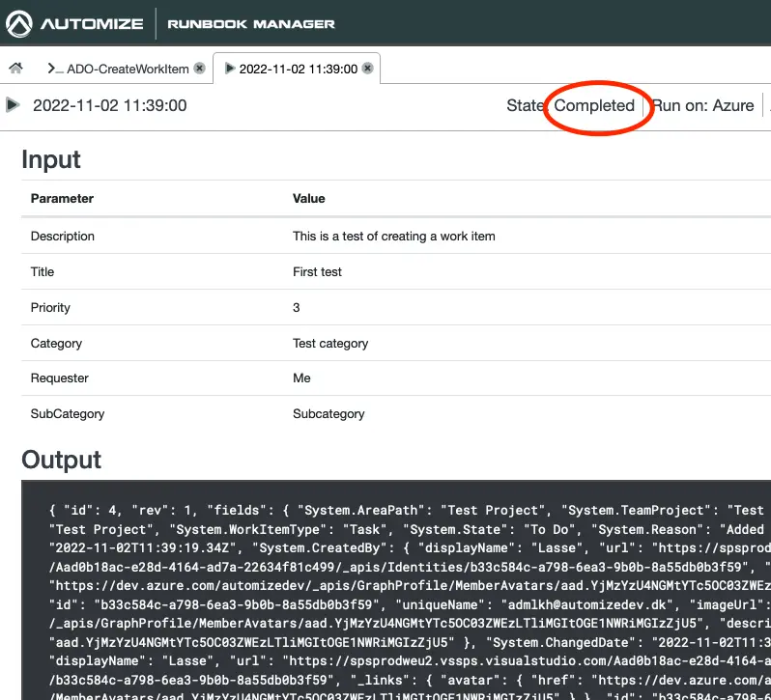Viewport: 771px width, 700px height.
Task: Switch to the ADO-CreateWorkItem tab
Action: coord(128,69)
